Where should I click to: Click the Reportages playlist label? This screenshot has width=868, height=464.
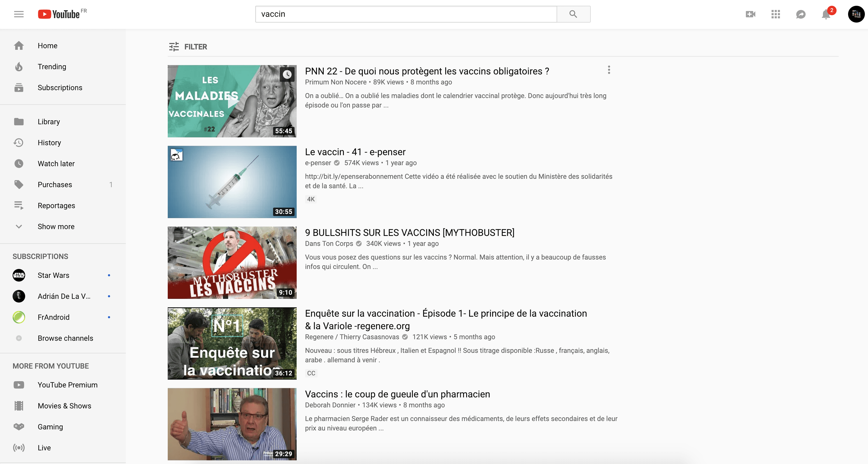tap(56, 206)
